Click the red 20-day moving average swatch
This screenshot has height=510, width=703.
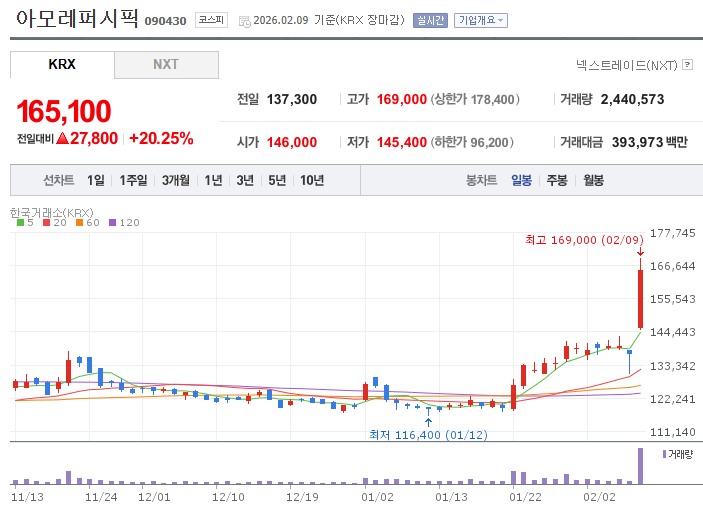click(x=46, y=222)
